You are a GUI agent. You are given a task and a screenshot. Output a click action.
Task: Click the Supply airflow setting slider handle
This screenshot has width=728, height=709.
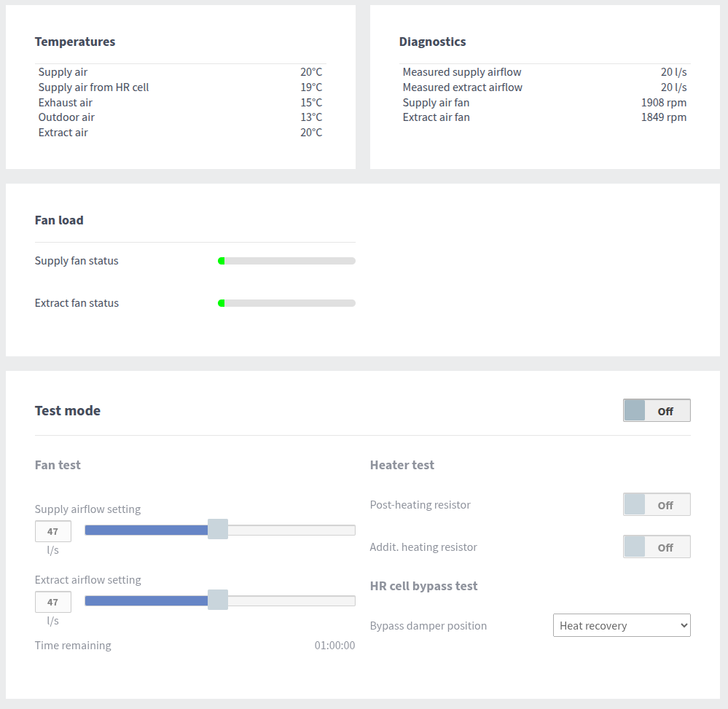217,530
